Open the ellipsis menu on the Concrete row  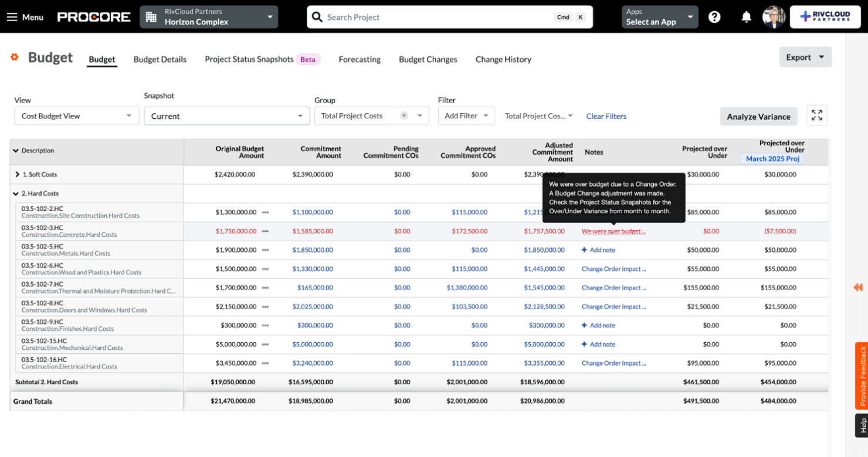tap(265, 231)
